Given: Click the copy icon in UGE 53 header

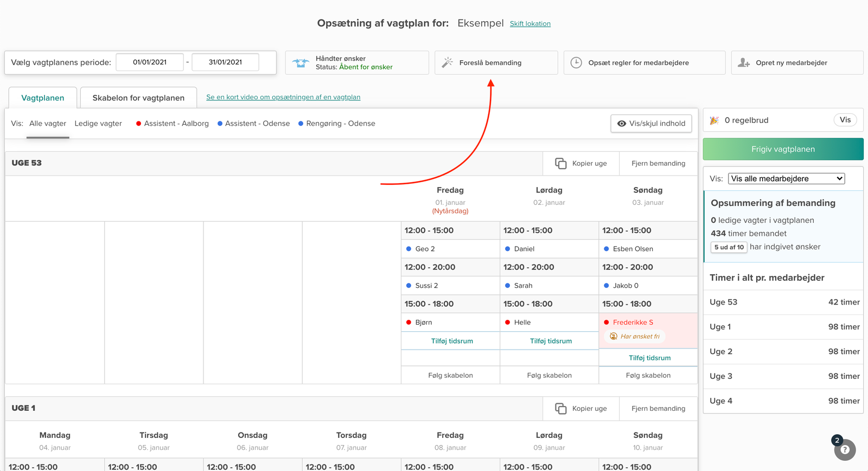Looking at the screenshot, I should 560,163.
